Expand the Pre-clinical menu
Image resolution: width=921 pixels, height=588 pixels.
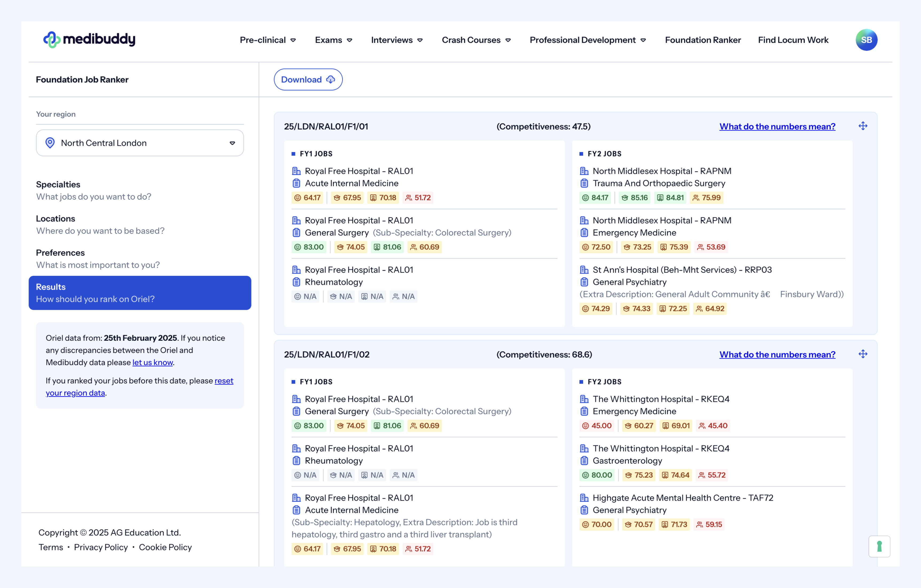pos(268,40)
